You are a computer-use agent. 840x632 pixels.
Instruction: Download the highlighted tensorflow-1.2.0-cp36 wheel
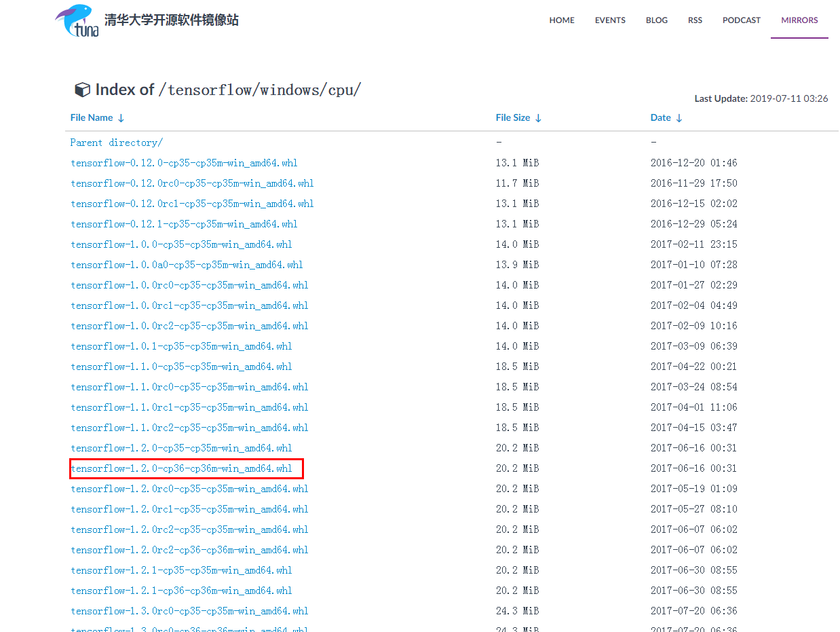tap(184, 468)
